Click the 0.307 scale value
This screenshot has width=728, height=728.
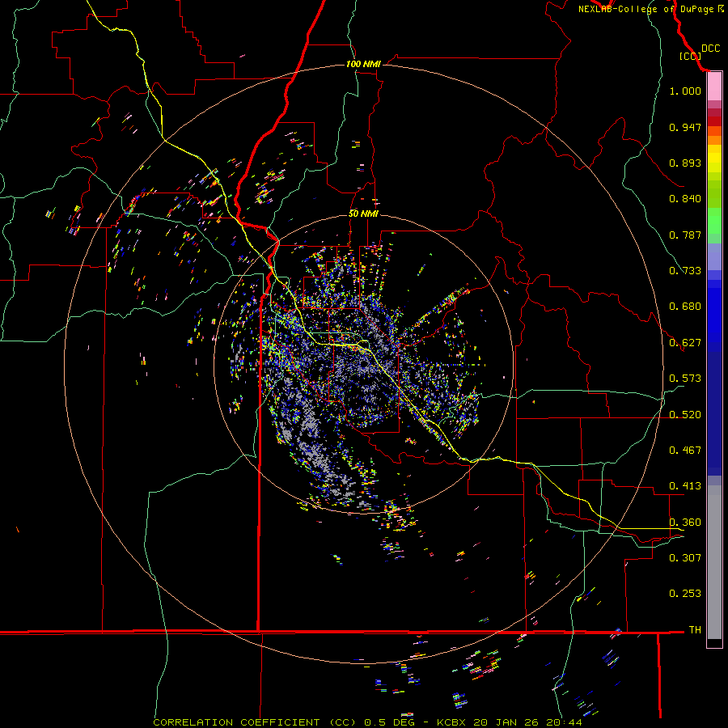click(x=685, y=557)
